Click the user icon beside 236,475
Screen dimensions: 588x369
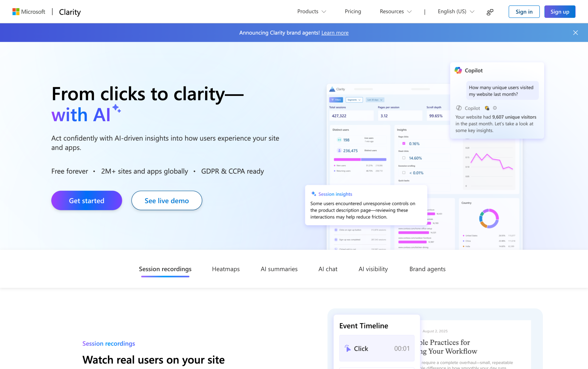tap(339, 151)
